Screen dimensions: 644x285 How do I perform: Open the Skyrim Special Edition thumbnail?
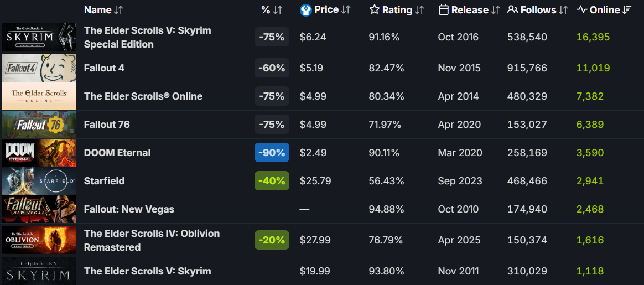(x=39, y=37)
